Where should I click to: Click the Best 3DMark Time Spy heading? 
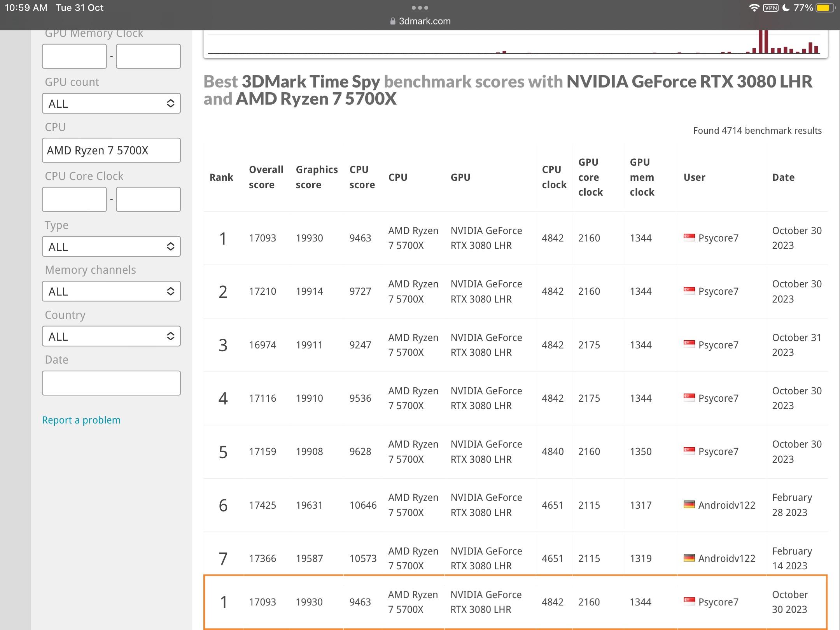coord(508,90)
